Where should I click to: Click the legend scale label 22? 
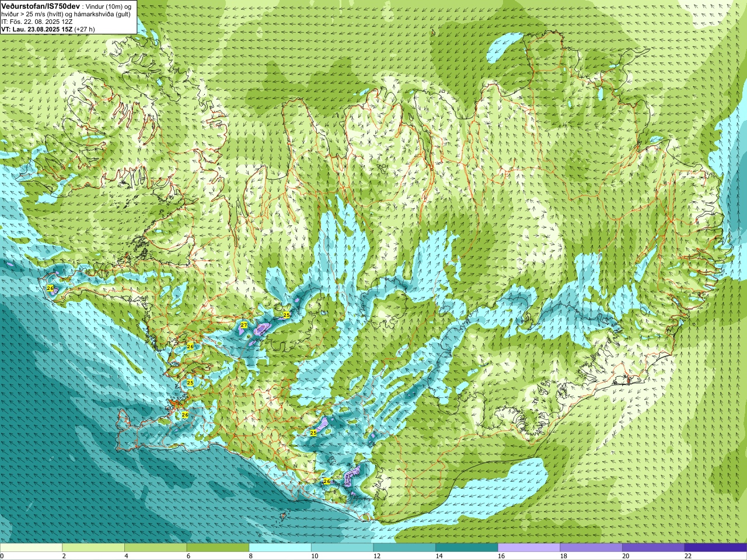click(688, 556)
